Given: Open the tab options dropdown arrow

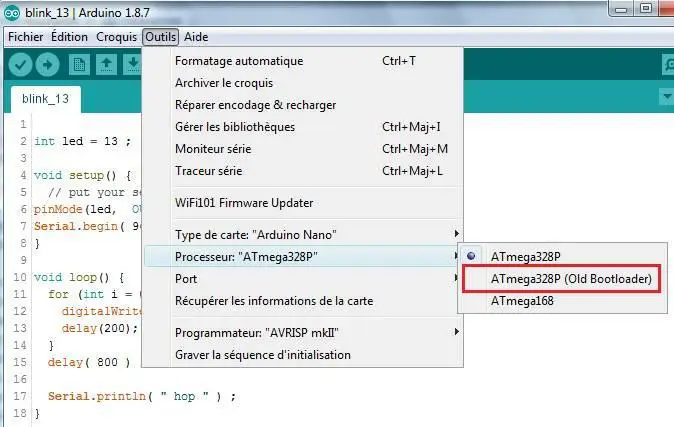Looking at the screenshot, I should coord(667,96).
